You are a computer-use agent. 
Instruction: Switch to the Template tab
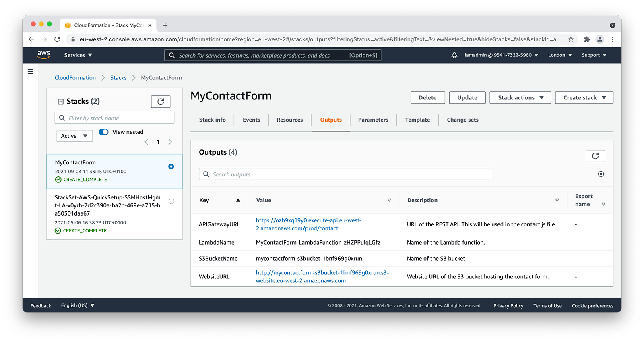tap(417, 120)
